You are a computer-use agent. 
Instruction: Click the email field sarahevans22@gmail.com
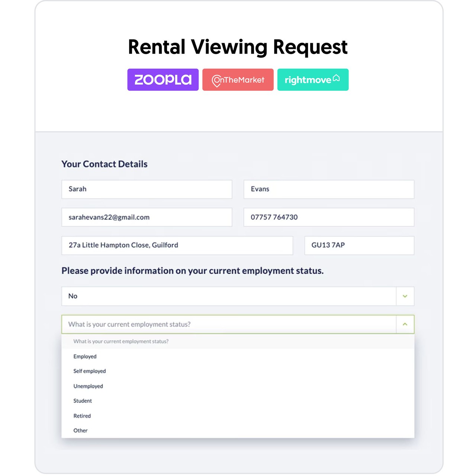point(147,217)
